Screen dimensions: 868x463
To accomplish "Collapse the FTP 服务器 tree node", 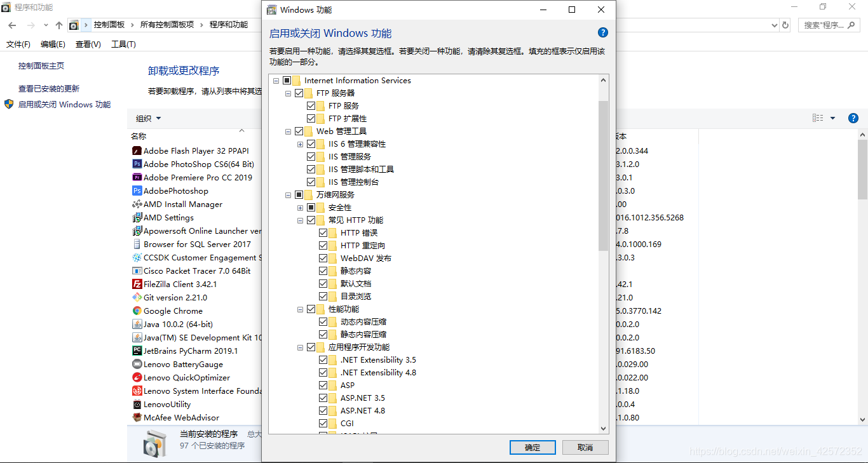I will 288,93.
